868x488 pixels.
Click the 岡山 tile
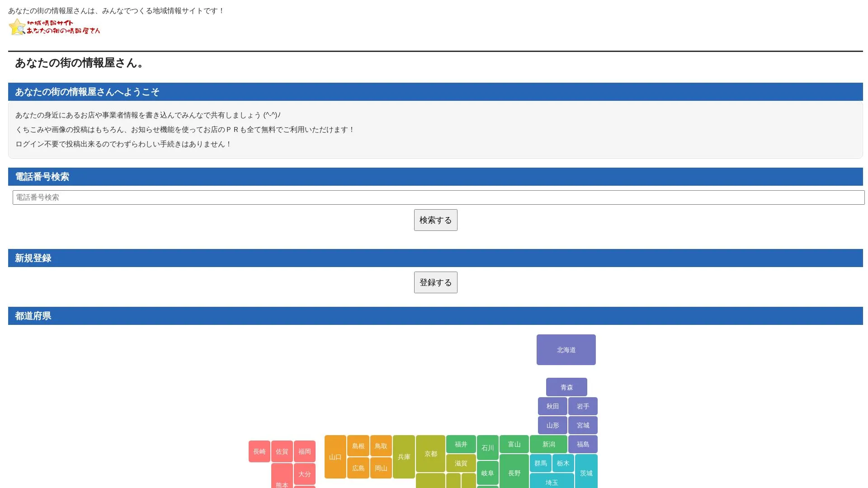pyautogui.click(x=381, y=468)
